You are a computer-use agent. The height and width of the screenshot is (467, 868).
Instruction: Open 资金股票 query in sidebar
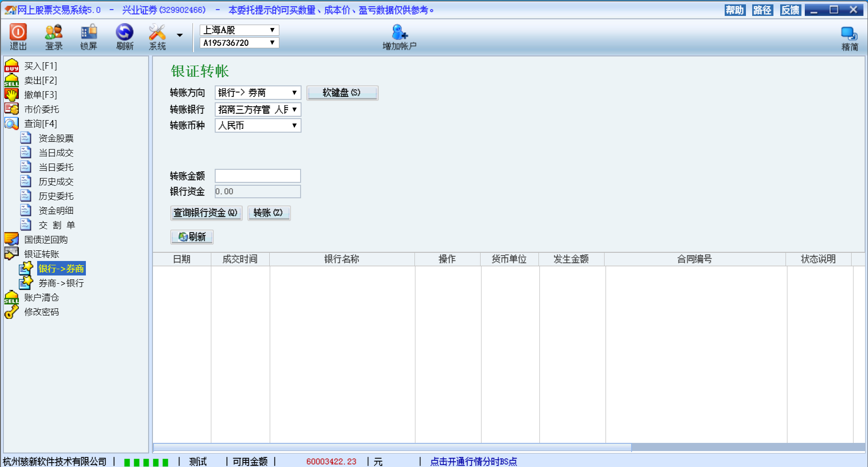[x=56, y=138]
